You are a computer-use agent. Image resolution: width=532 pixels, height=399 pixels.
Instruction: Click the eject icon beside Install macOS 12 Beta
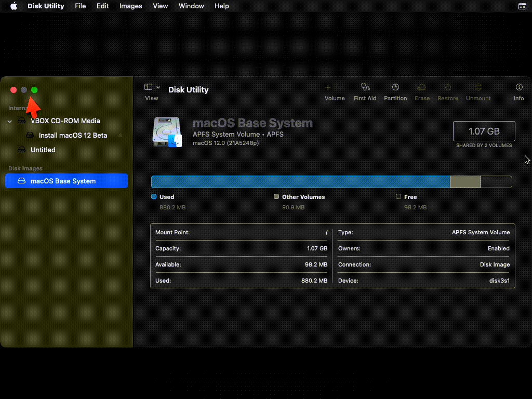[x=120, y=136]
